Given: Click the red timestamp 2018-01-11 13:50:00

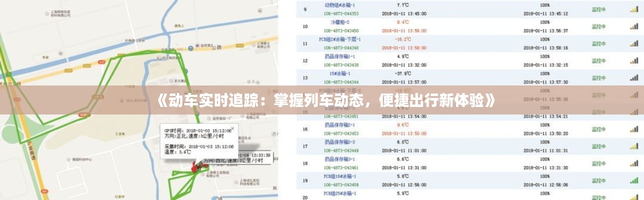Looking at the screenshot, I should pyautogui.click(x=404, y=133).
